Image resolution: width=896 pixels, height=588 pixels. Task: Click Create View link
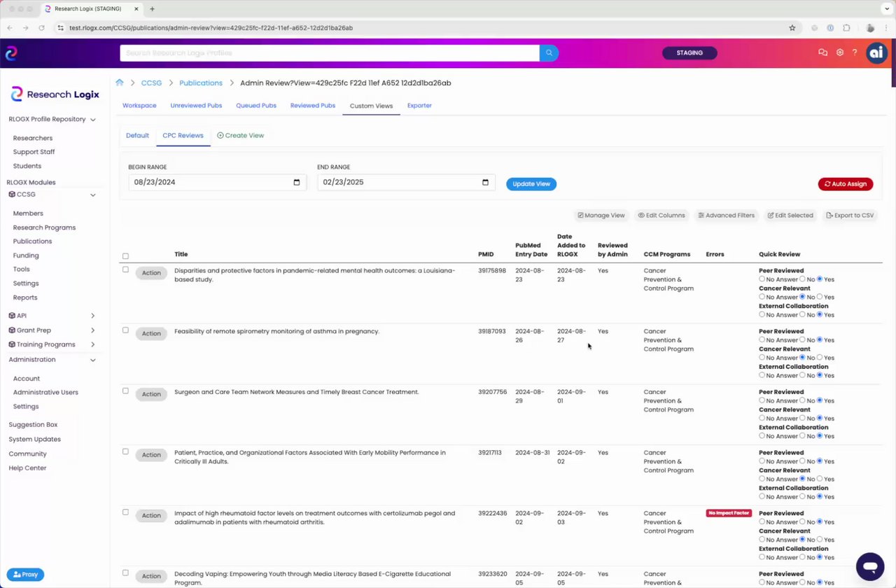click(x=240, y=135)
